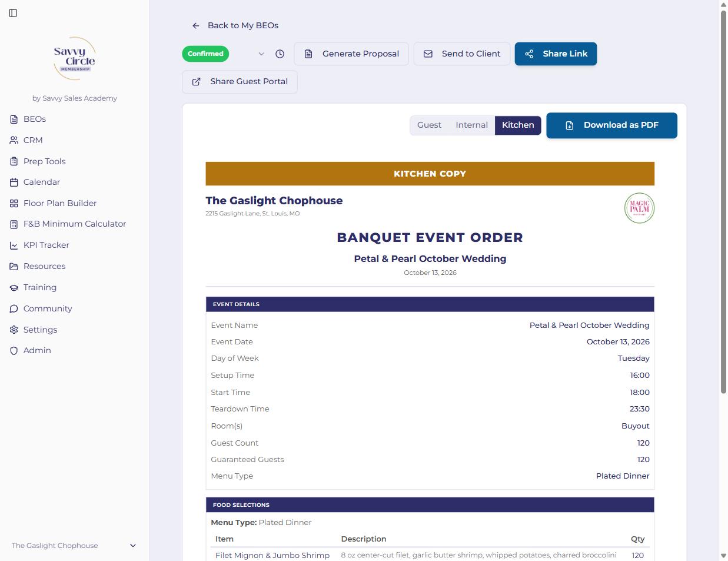Click the Setup Time value 16:00
Screen dimensions: 728x561
click(x=640, y=375)
